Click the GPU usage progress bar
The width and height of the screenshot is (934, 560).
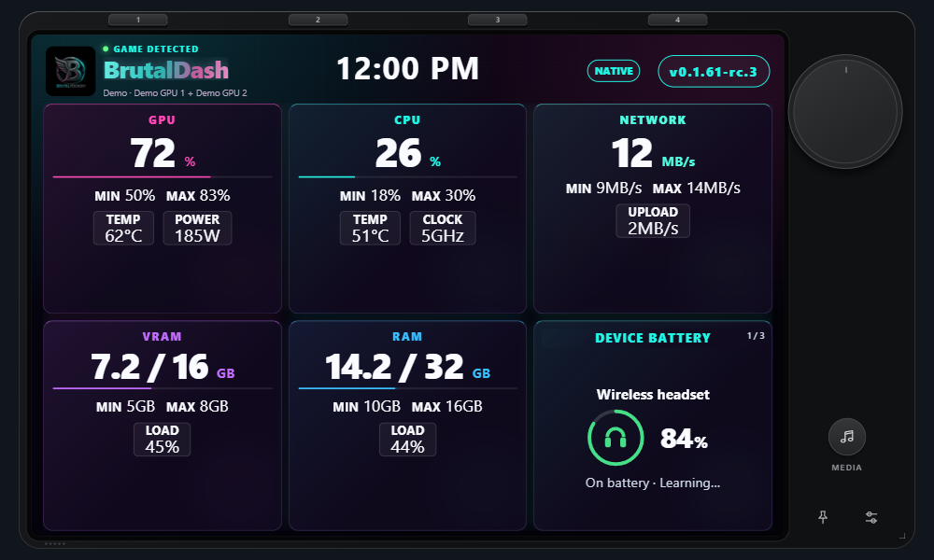[x=163, y=176]
